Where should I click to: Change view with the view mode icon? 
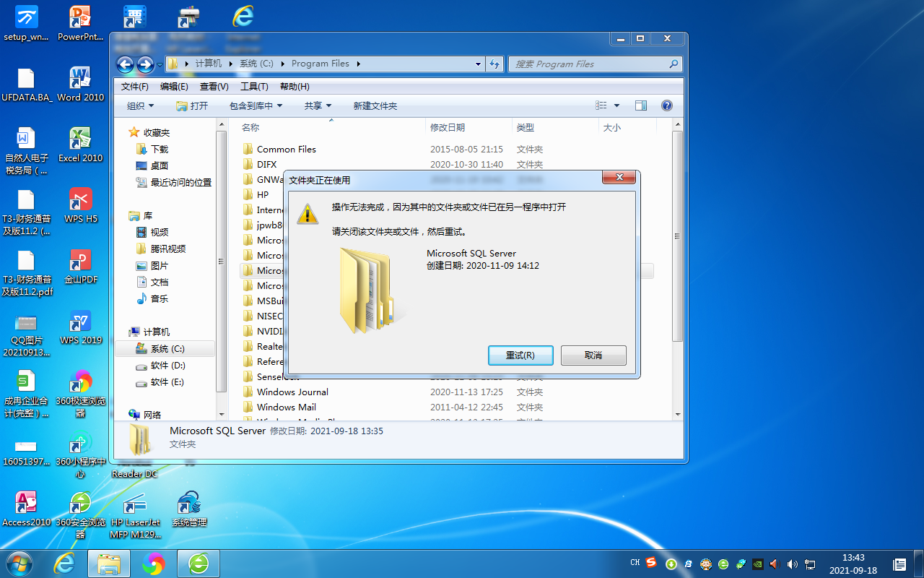[x=601, y=105]
